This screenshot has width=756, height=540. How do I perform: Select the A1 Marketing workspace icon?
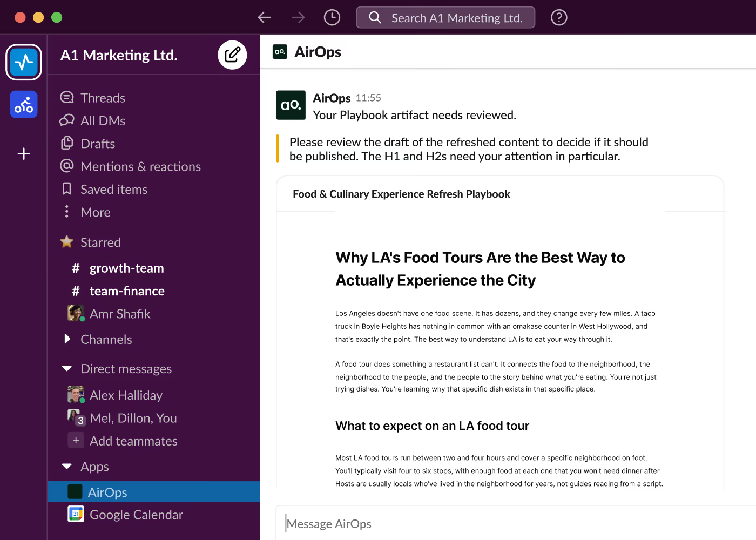(x=24, y=62)
